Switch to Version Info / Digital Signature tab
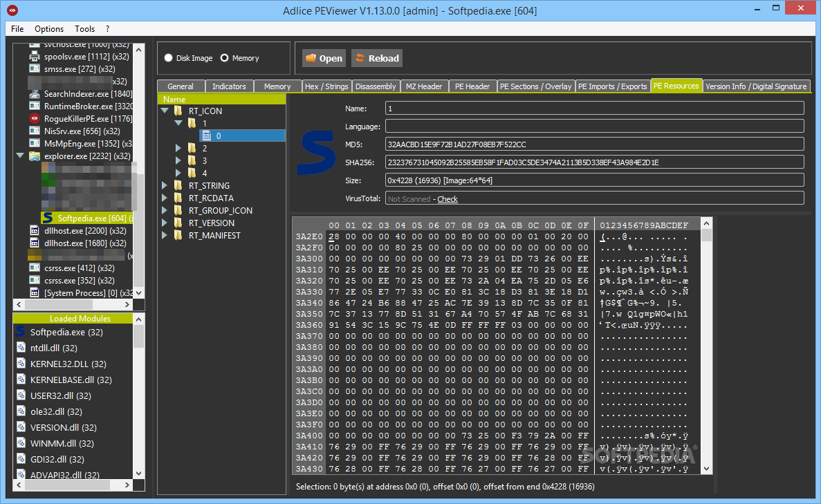 [x=756, y=86]
